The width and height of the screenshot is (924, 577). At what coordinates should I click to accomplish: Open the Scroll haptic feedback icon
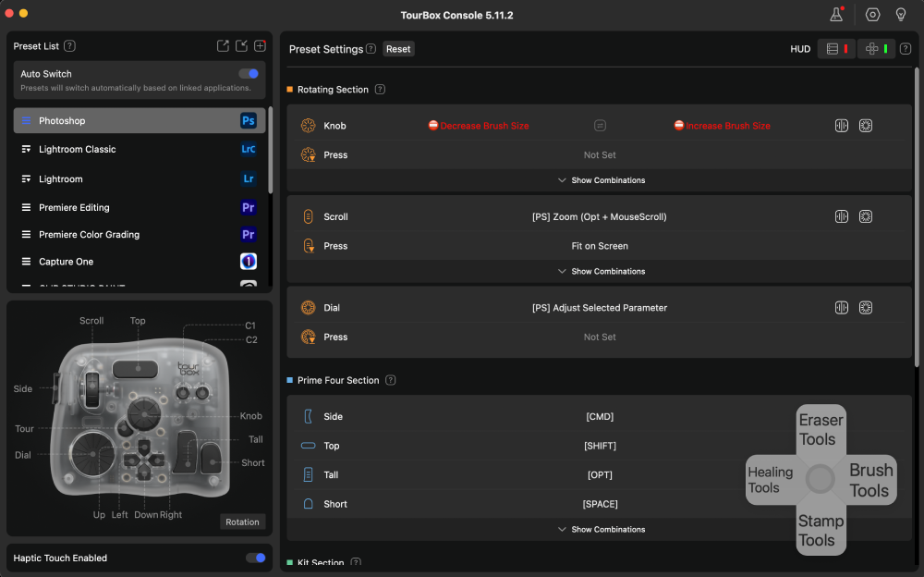pos(866,216)
